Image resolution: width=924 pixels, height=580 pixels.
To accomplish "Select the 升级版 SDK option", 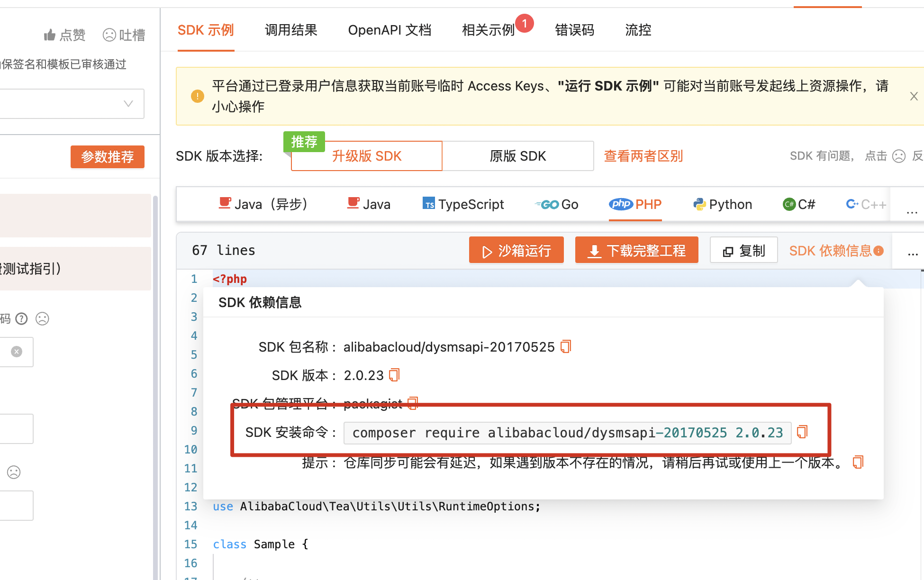I will pyautogui.click(x=366, y=156).
